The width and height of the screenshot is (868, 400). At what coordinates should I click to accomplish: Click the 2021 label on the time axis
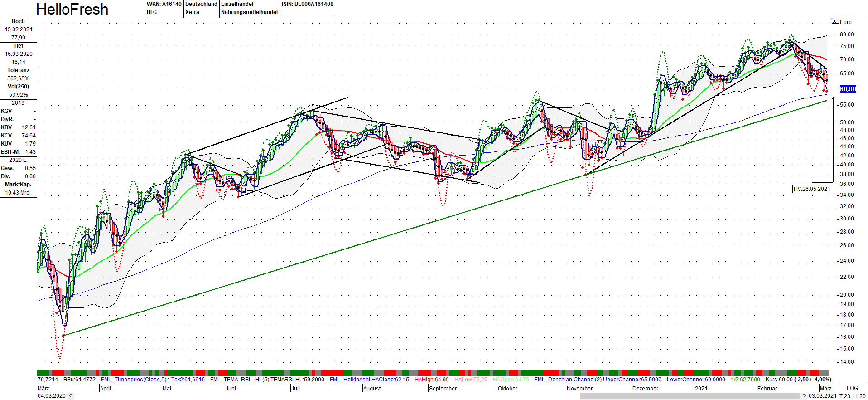click(x=701, y=388)
